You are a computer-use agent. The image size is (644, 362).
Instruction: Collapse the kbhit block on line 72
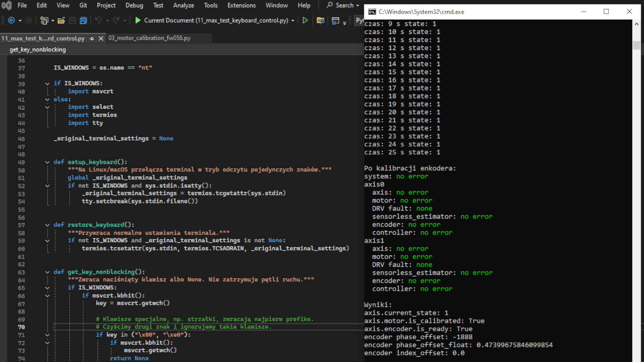coord(47,343)
